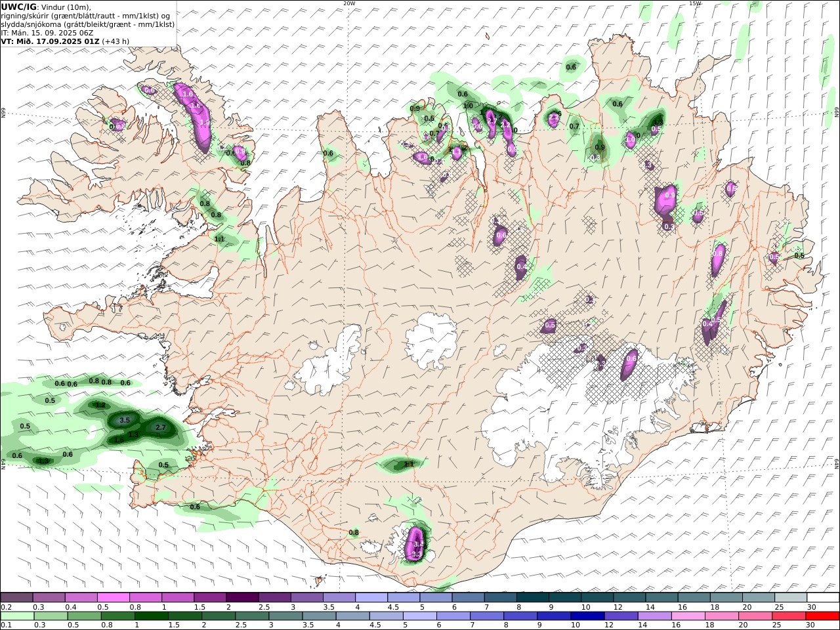Screen dimensions: 840x630
Task: Select the '2.7' rain value off southwest coast
Action: point(161,427)
